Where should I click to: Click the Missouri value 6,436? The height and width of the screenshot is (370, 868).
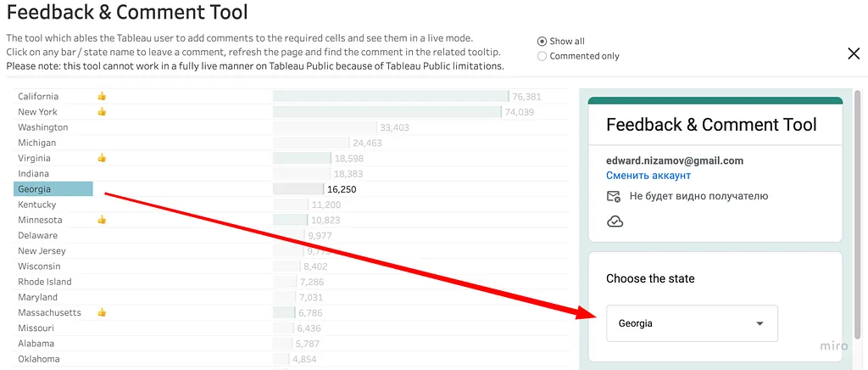(309, 328)
